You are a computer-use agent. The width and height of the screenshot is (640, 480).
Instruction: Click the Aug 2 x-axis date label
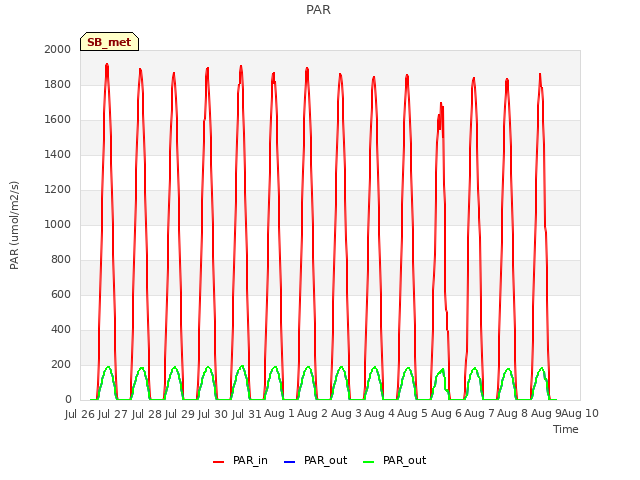click(x=312, y=414)
